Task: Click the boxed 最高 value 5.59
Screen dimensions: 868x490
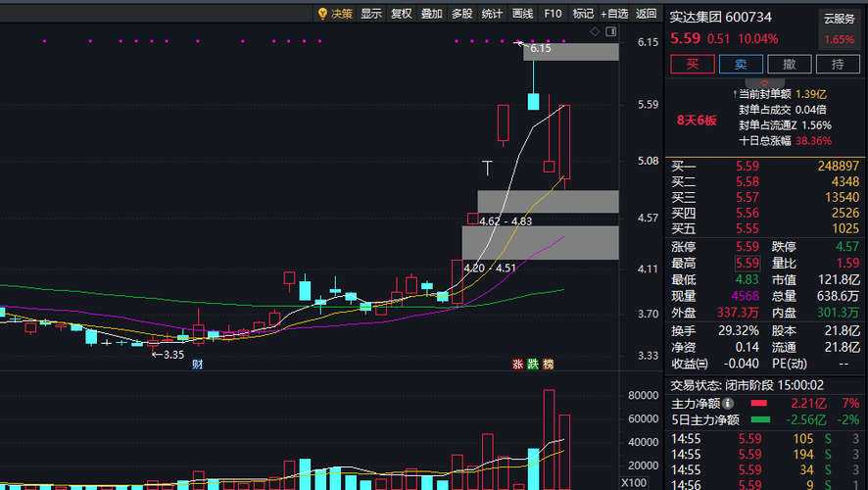Action: [747, 263]
